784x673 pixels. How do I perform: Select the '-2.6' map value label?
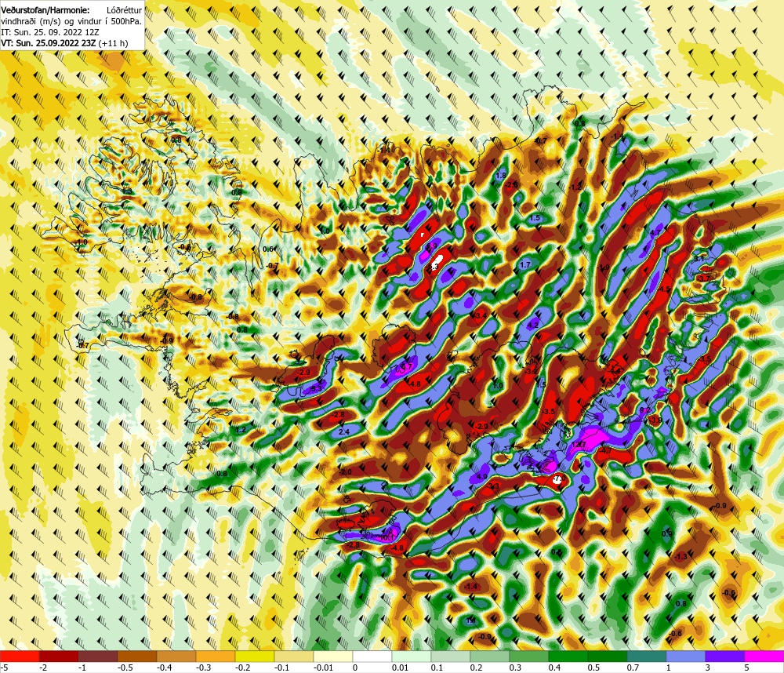point(511,185)
